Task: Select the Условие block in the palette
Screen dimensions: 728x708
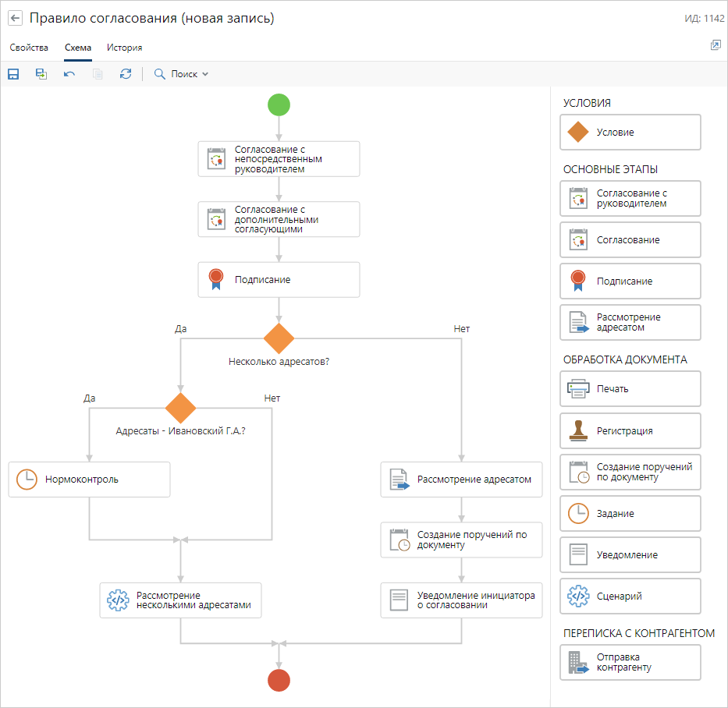Action: (x=630, y=133)
